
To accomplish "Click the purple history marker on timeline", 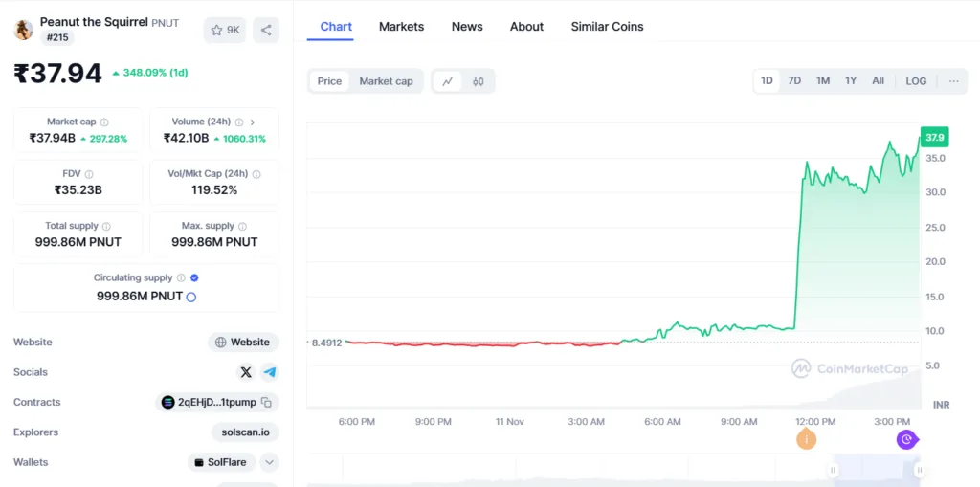I will 907,439.
